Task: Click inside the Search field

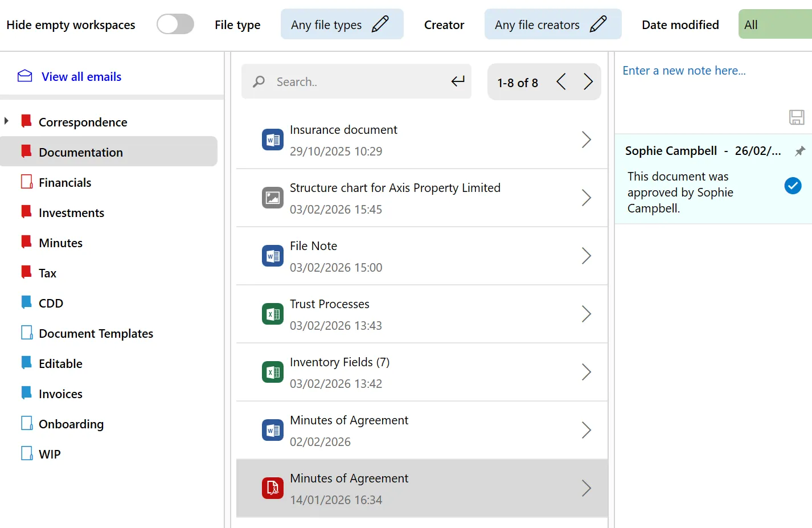Action: coord(353,81)
